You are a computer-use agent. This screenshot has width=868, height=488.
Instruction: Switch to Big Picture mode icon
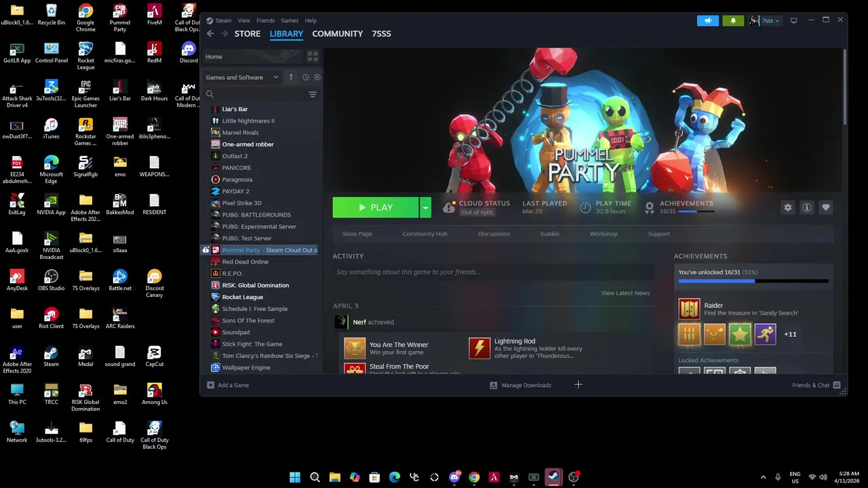click(793, 20)
